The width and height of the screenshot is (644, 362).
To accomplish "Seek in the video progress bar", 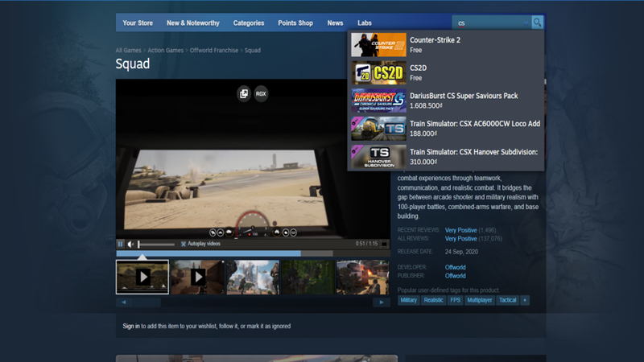I will pyautogui.click(x=253, y=253).
